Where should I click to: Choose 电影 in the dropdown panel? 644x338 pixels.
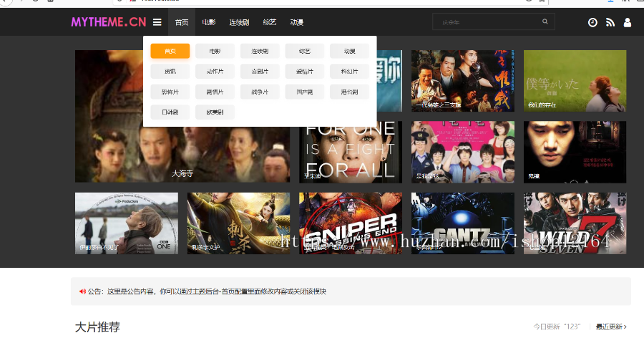[x=215, y=51]
